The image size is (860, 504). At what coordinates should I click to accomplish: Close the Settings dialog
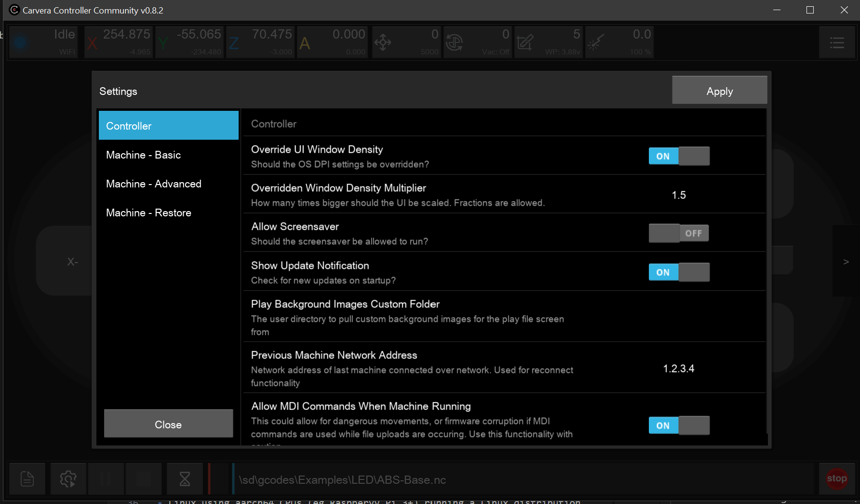tap(168, 424)
